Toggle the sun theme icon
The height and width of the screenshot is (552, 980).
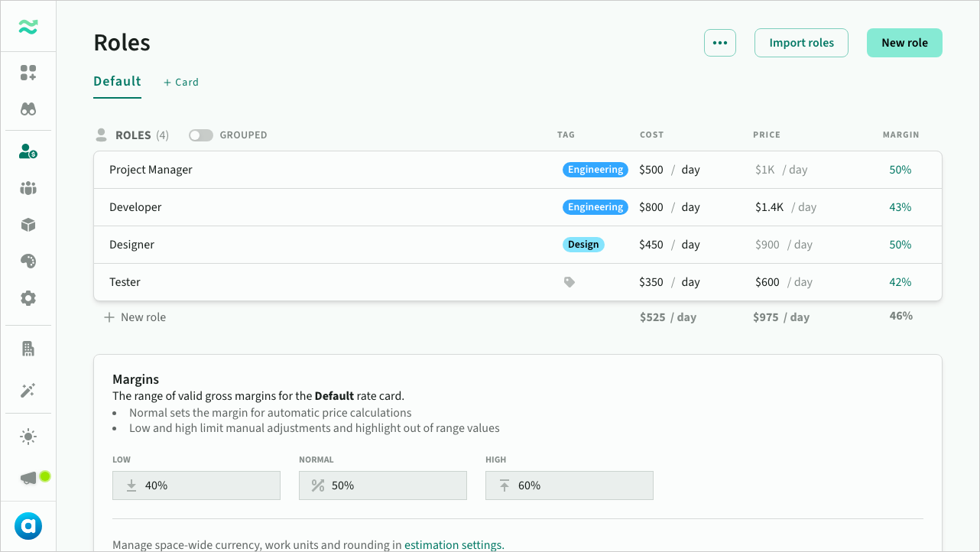(x=28, y=437)
